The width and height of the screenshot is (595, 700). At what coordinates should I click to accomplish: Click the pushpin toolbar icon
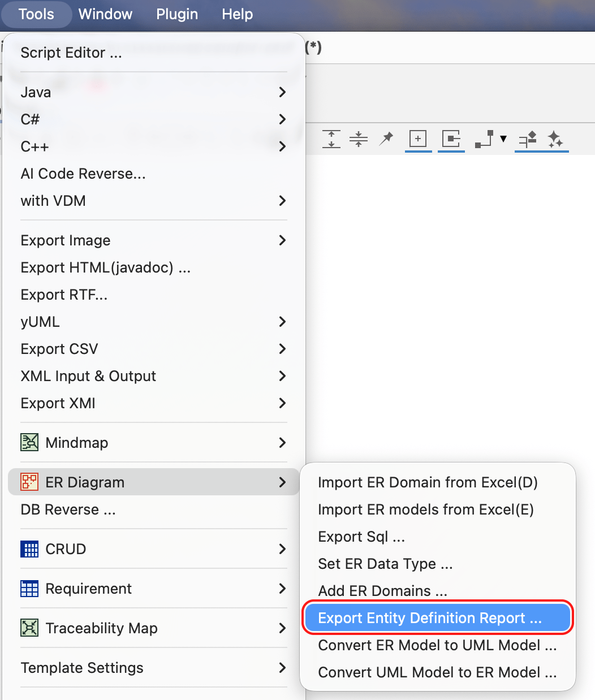tap(386, 140)
